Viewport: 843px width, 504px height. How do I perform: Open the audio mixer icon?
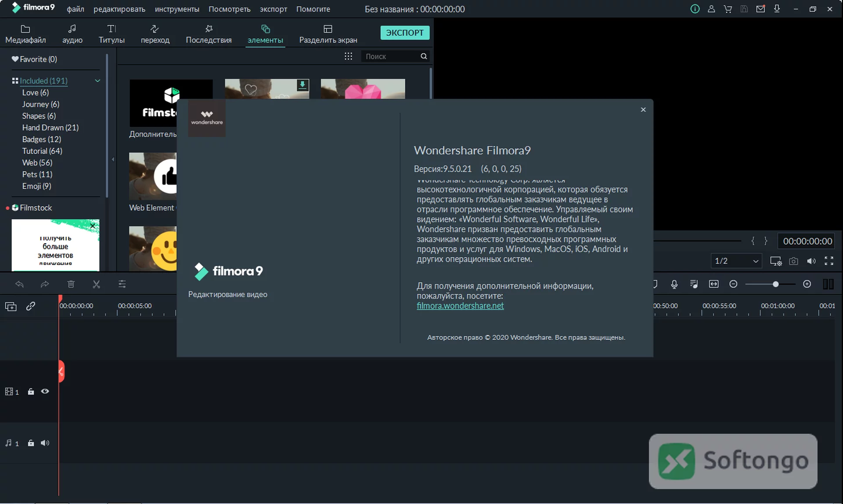[x=694, y=284]
